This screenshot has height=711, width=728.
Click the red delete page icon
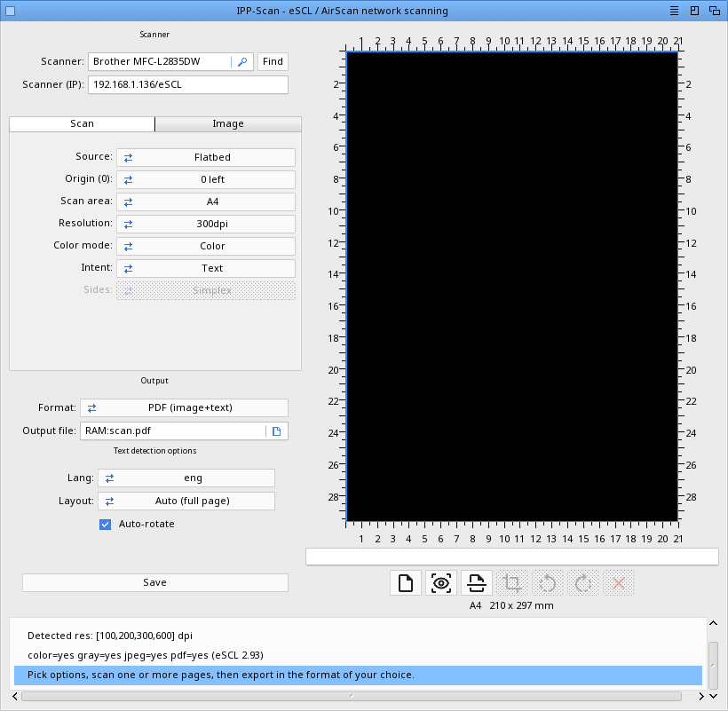click(619, 583)
